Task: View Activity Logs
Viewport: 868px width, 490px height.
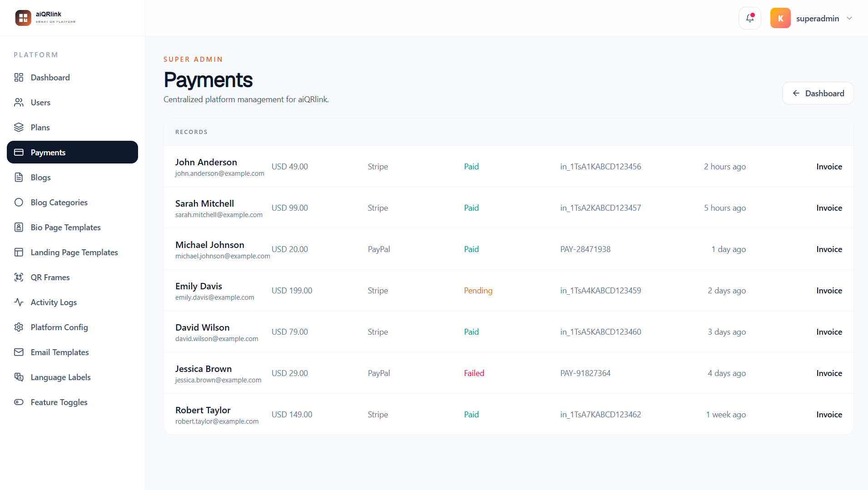Action: (x=72, y=302)
